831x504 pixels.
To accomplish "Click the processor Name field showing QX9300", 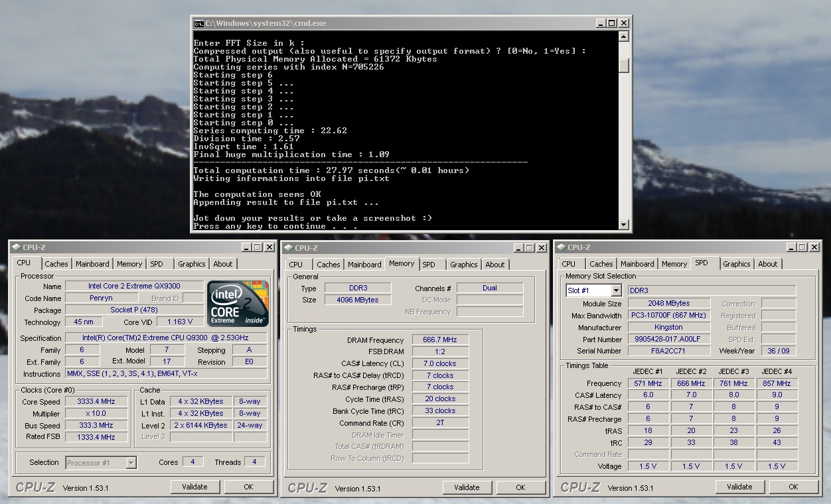I will [134, 286].
